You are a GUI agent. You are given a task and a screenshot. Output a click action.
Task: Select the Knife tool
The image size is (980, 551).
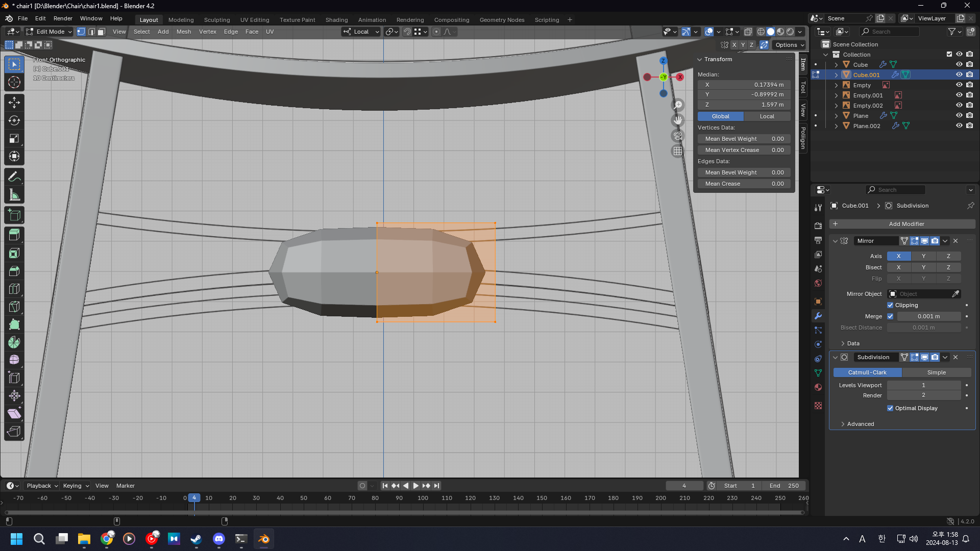pyautogui.click(x=14, y=307)
